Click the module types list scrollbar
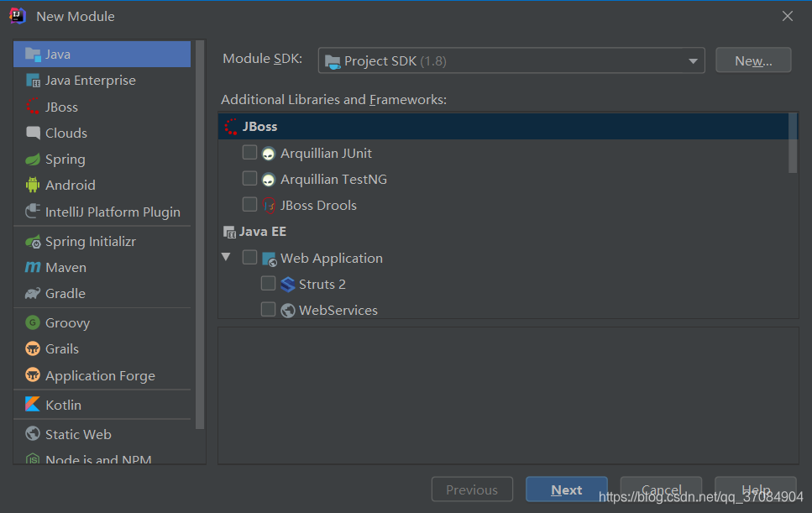Image resolution: width=812 pixels, height=513 pixels. pyautogui.click(x=200, y=234)
